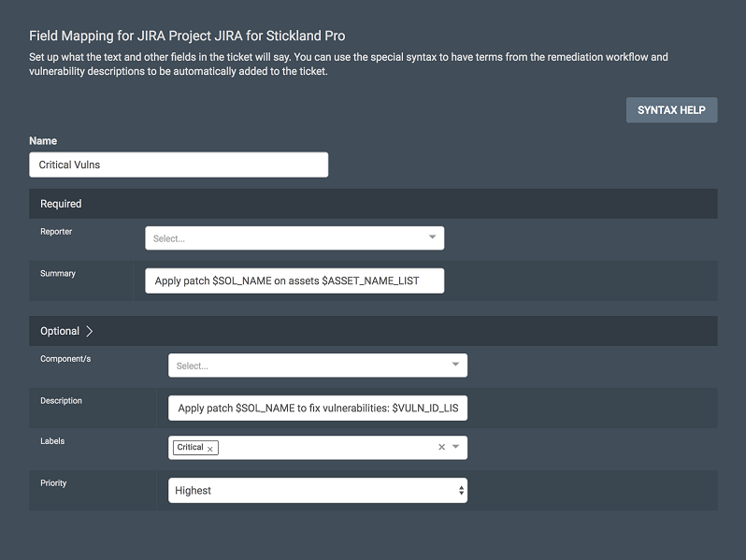Open the Priority dropdown showing Highest

coord(308,491)
